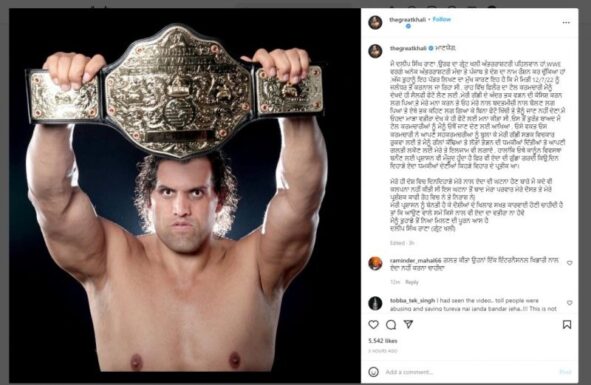Screen dimensions: 591x385
Task: Open the three-dot more options menu
Action: [566, 23]
